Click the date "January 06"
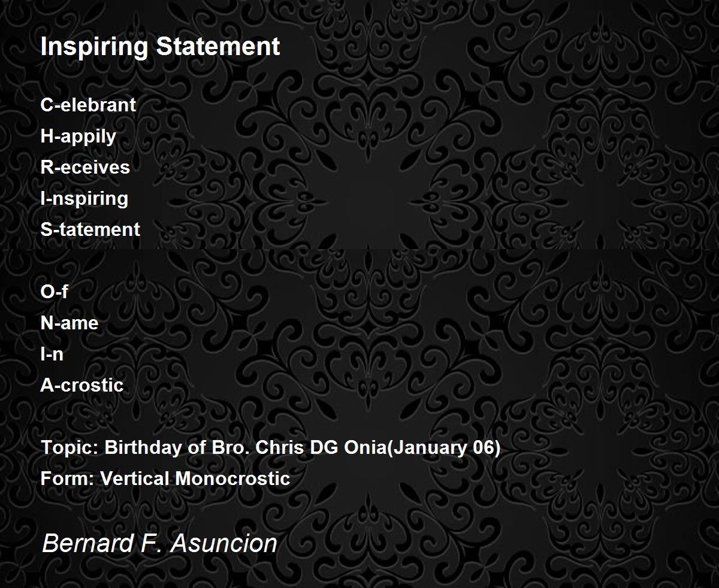 pyautogui.click(x=445, y=447)
